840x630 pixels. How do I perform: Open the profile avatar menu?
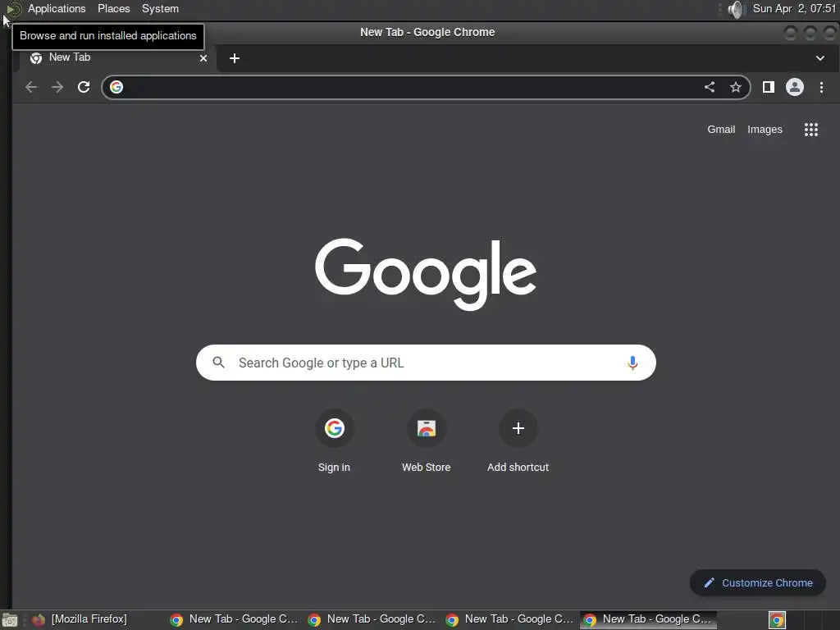(x=794, y=87)
